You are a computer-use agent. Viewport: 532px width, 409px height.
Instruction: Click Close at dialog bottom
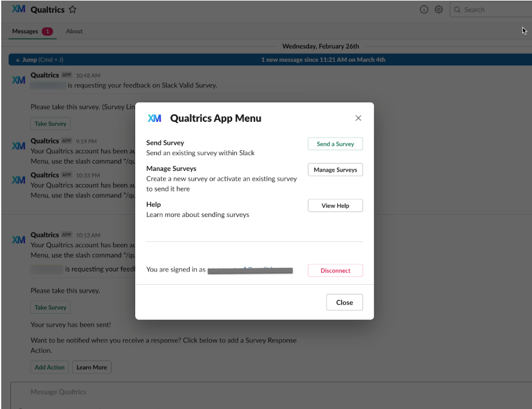click(x=344, y=302)
